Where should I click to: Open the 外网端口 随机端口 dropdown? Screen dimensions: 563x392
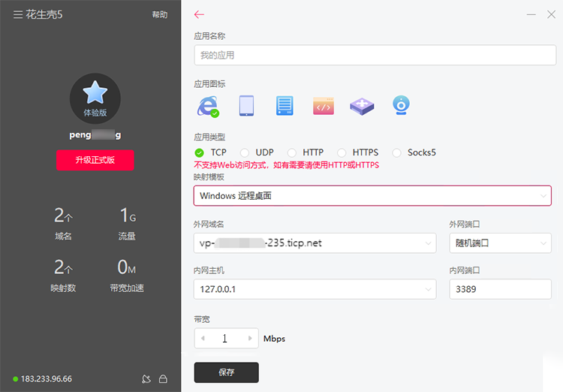point(500,243)
